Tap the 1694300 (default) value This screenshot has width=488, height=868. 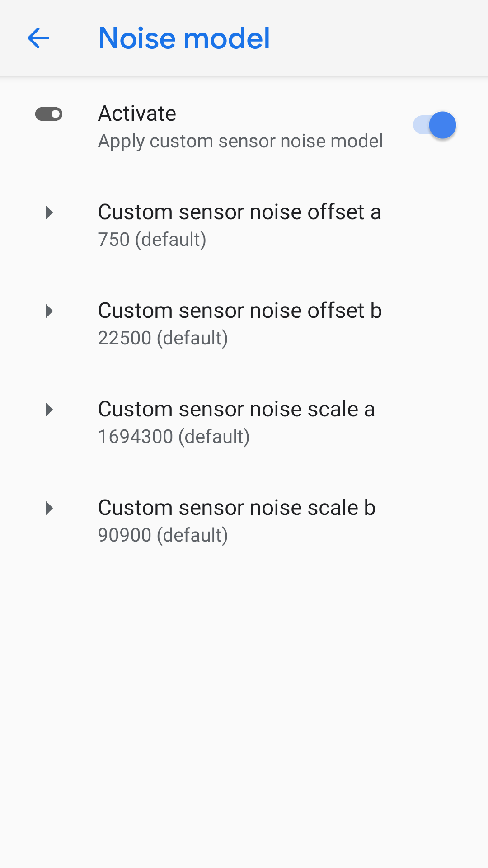[174, 437]
